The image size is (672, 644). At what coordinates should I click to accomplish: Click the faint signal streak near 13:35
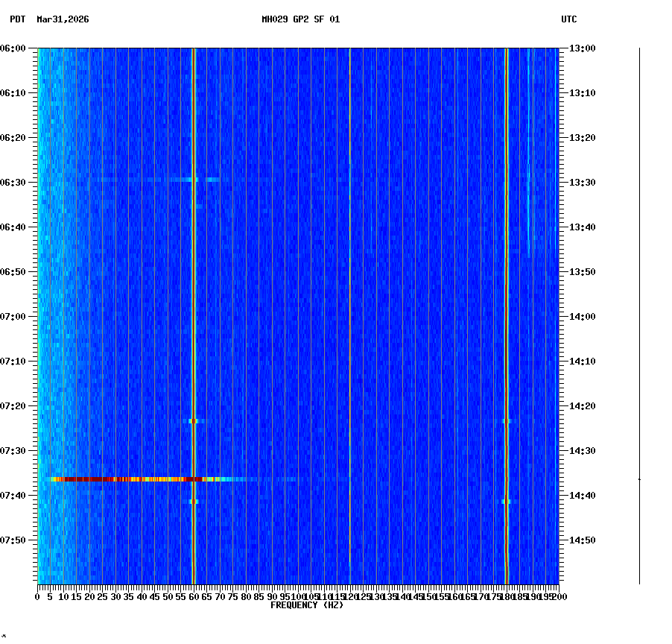[x=527, y=216]
